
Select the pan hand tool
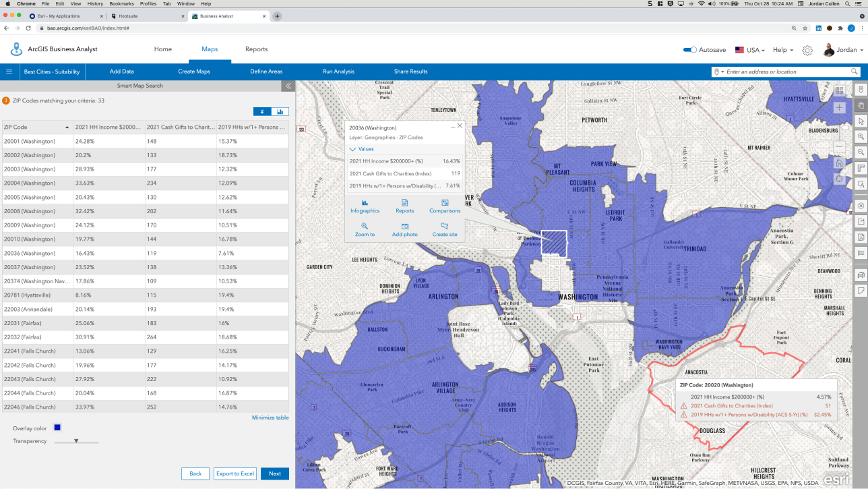point(861,105)
